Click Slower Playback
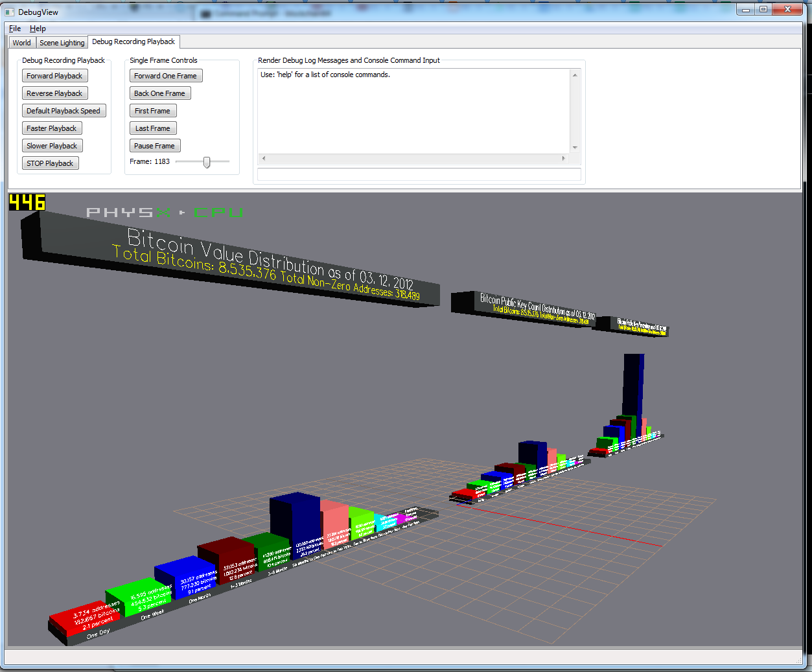 click(52, 146)
